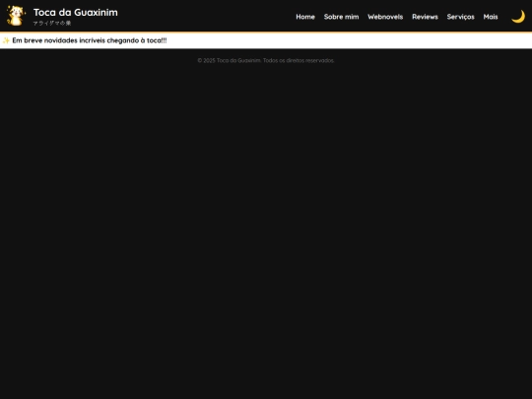Click the 'Em breve novidades incríveis' announcement
Screen dimensions: 532x399
(90, 40)
